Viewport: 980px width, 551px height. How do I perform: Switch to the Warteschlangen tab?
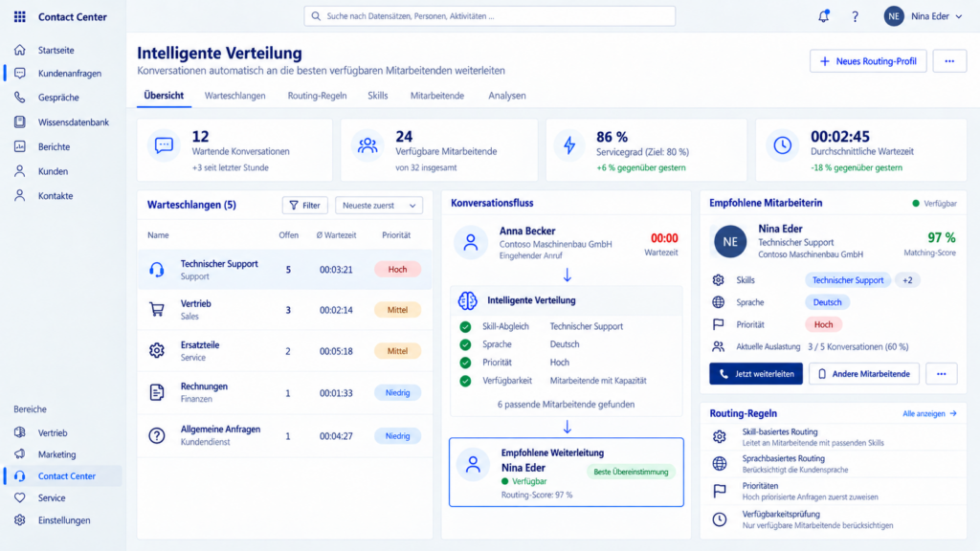[235, 96]
